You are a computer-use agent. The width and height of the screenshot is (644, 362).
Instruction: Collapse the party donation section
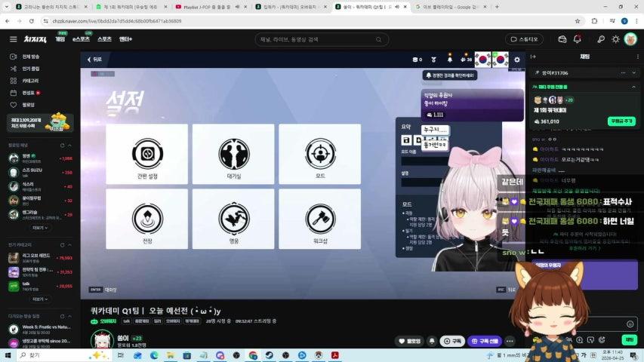click(633, 87)
